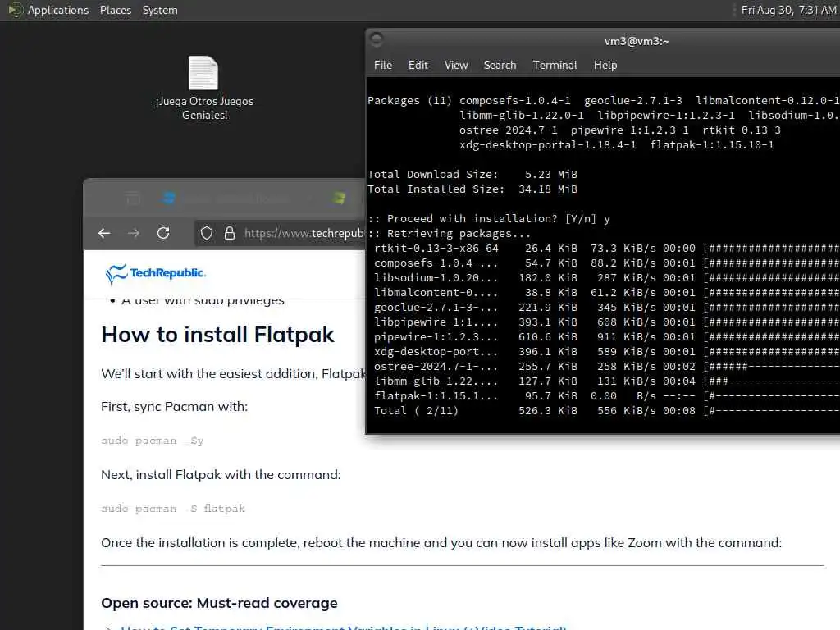Click the geoclue-2.7.1-3 download row

coord(605,307)
